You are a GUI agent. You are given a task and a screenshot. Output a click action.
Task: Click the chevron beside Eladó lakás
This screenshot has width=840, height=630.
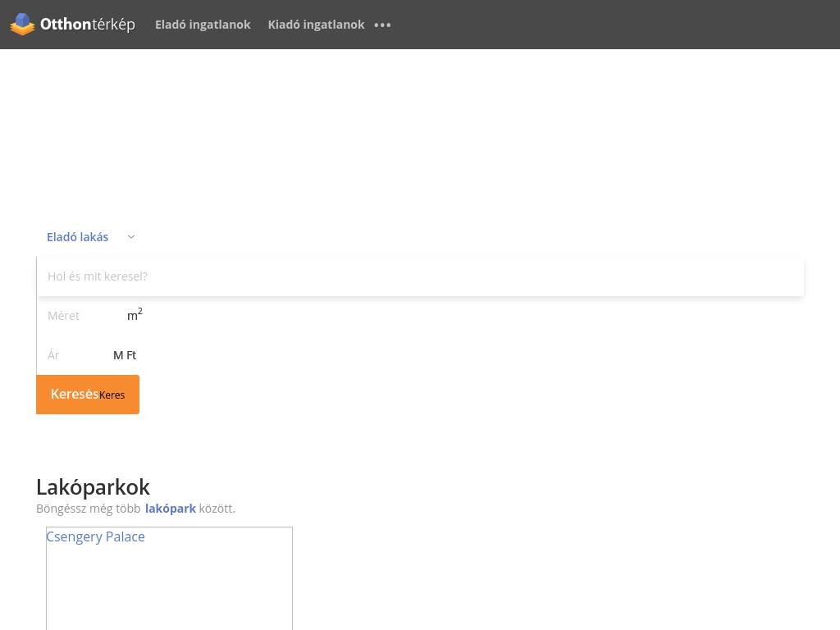131,237
